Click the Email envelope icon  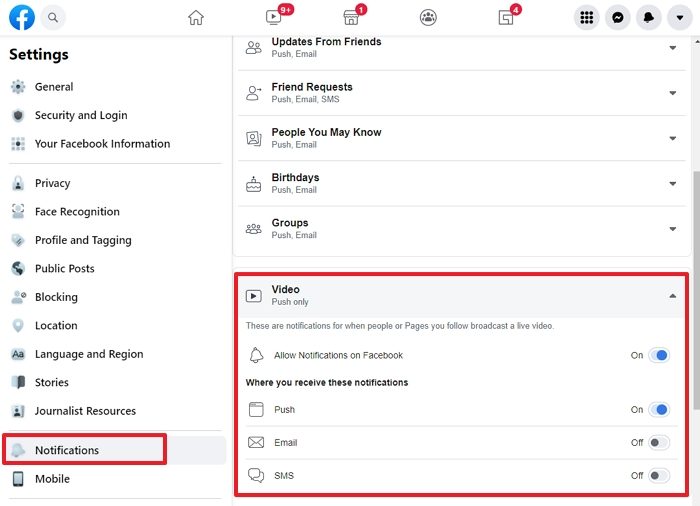(x=256, y=443)
